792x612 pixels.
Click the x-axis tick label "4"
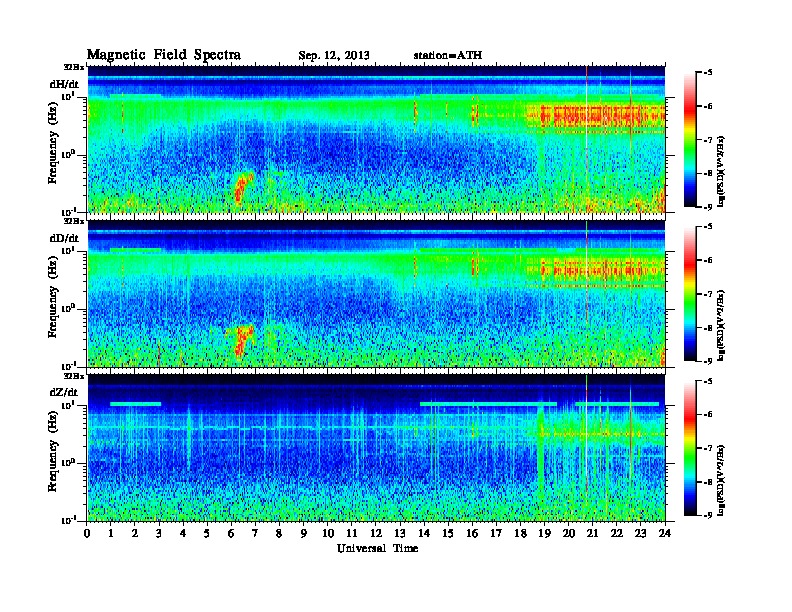(183, 534)
